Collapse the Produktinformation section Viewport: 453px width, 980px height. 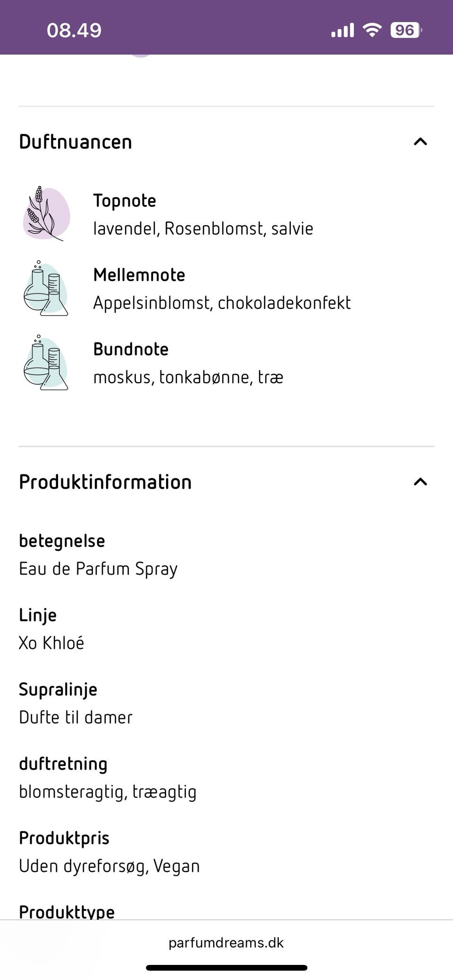click(420, 482)
